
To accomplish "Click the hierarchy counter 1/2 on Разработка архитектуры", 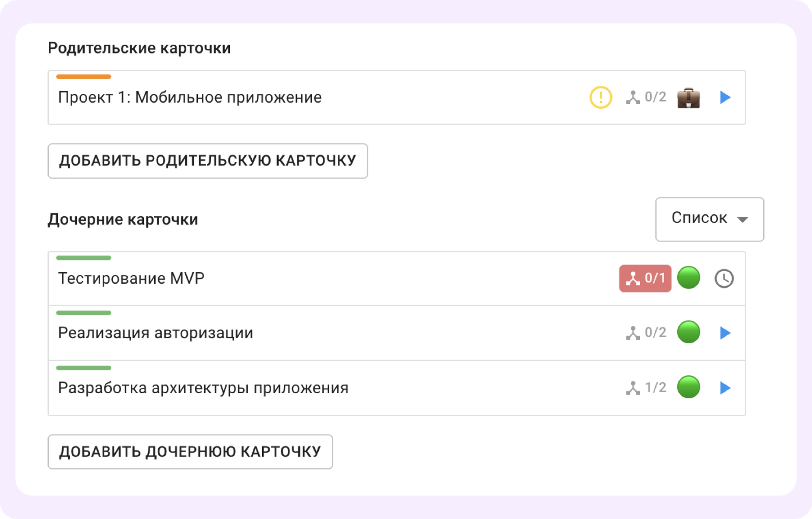I will 647,387.
